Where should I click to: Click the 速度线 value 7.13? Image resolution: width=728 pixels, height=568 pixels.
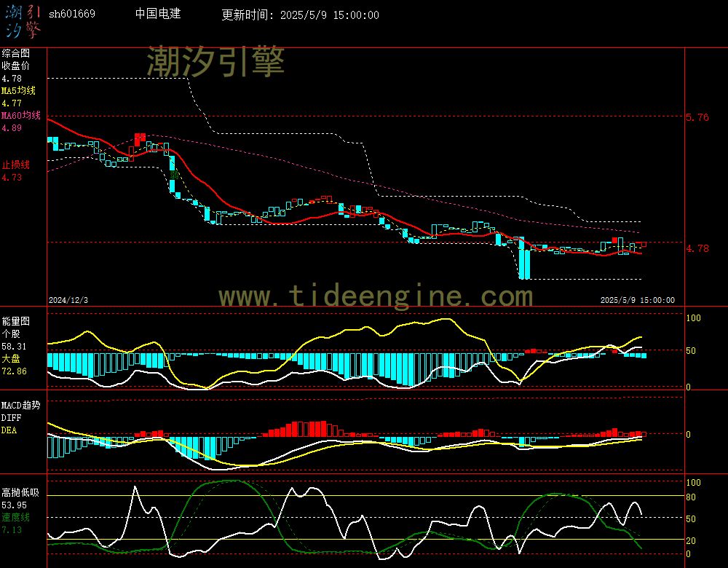click(12, 530)
